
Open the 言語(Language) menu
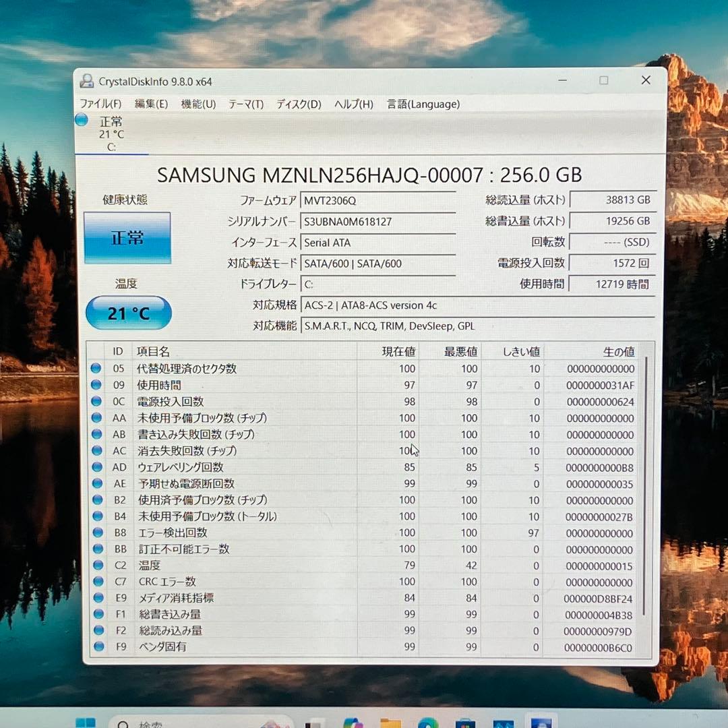(x=422, y=104)
